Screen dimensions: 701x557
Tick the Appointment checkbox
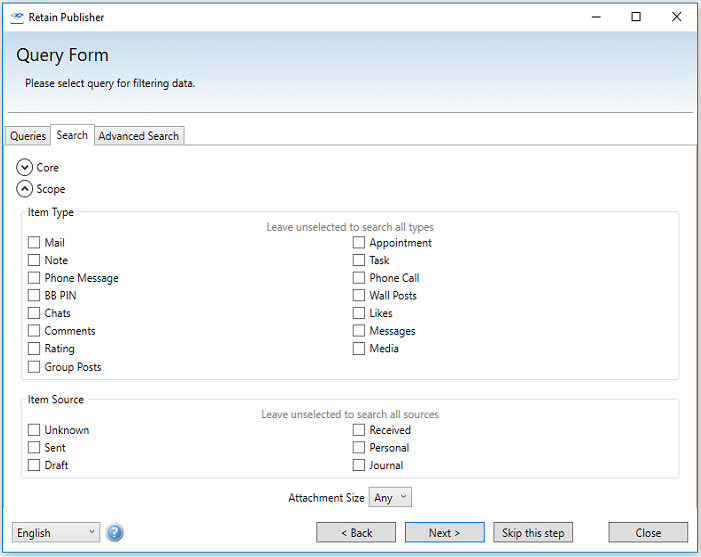[x=359, y=243]
